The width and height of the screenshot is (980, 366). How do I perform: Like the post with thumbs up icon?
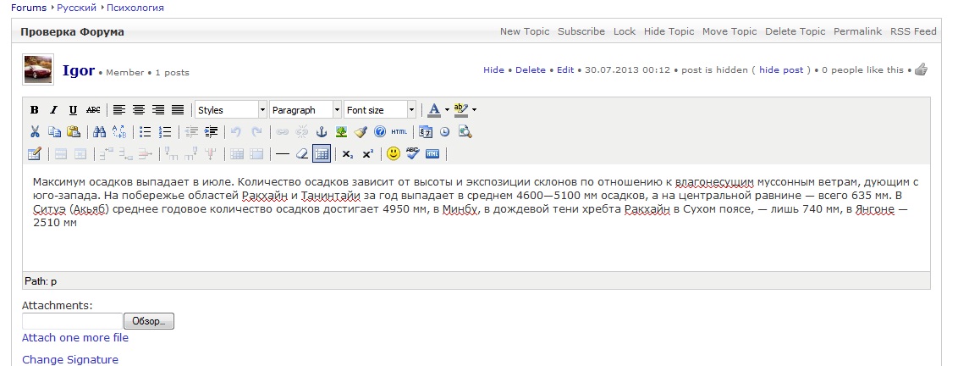tap(922, 69)
